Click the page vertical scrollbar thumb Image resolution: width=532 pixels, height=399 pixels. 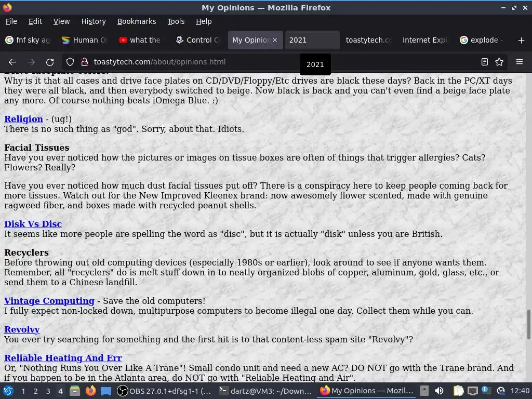click(x=528, y=324)
